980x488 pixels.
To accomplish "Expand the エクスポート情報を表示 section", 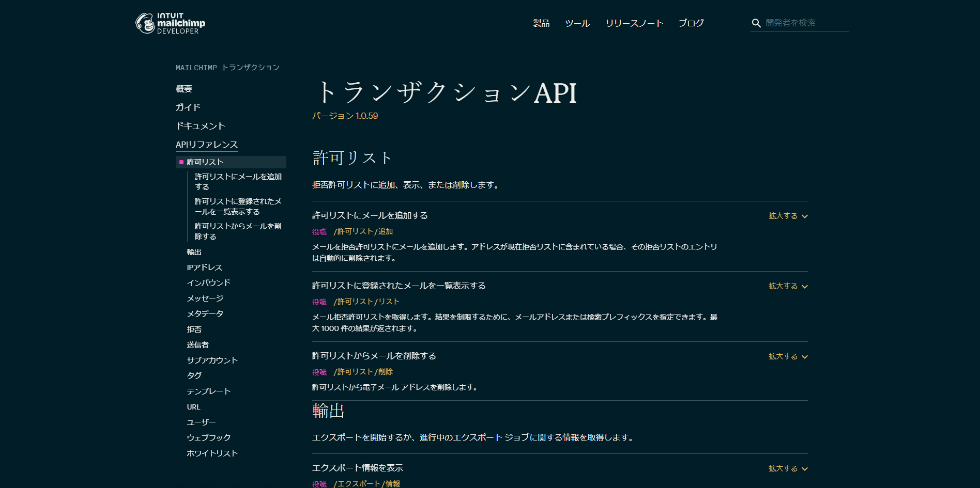I will [788, 468].
